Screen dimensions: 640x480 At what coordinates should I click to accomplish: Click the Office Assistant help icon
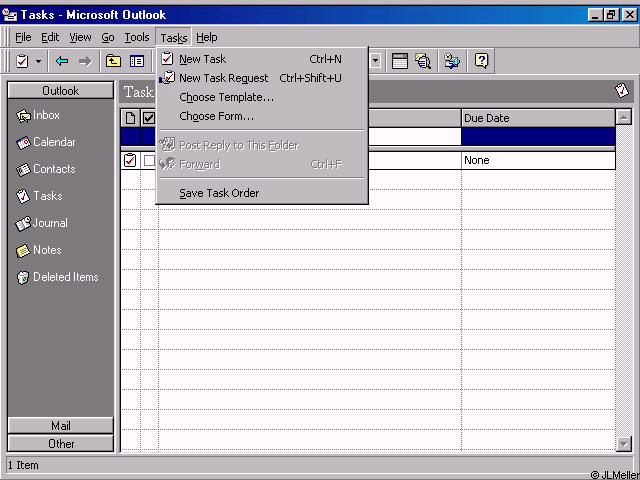(482, 62)
